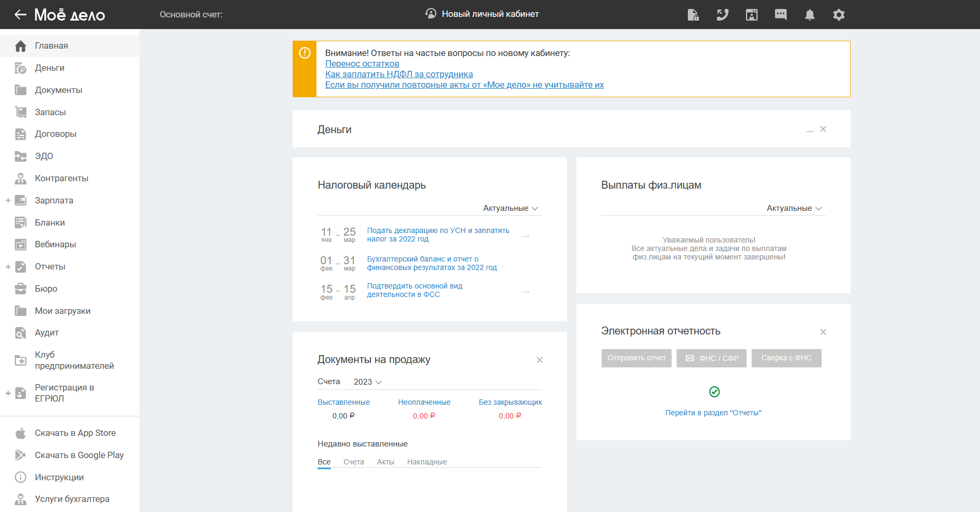This screenshot has width=980, height=512.
Task: Click the back arrow next to logo
Action: pos(20,15)
